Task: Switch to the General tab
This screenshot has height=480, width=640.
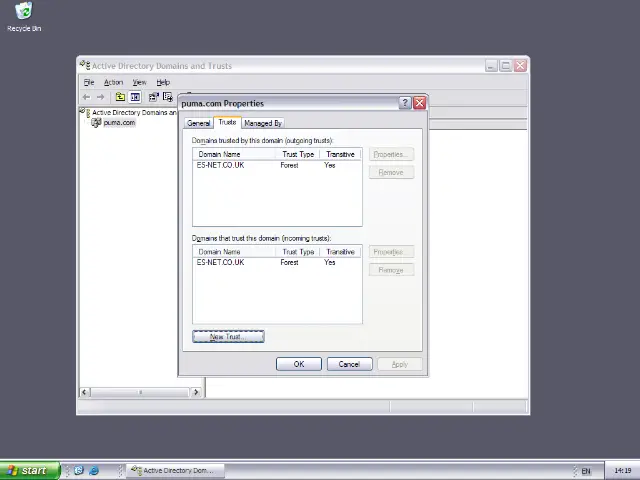Action: point(198,123)
